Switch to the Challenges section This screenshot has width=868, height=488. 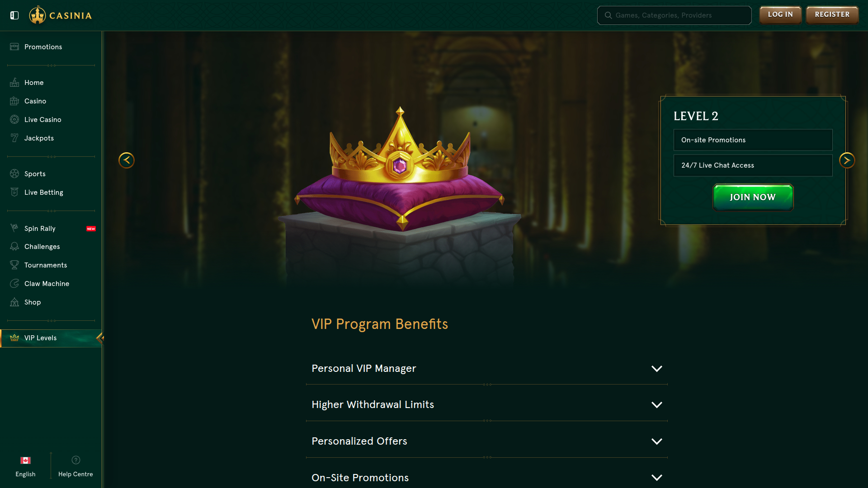14,246
